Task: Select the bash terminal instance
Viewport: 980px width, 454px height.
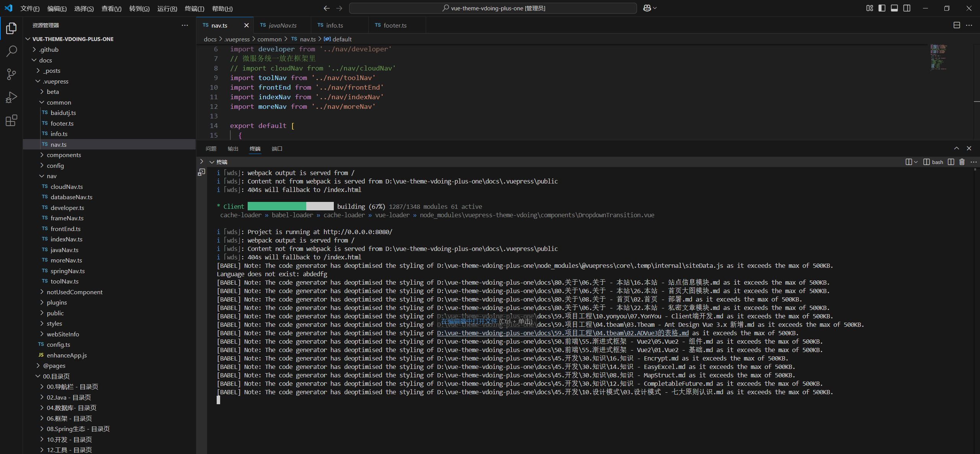Action: click(x=933, y=162)
